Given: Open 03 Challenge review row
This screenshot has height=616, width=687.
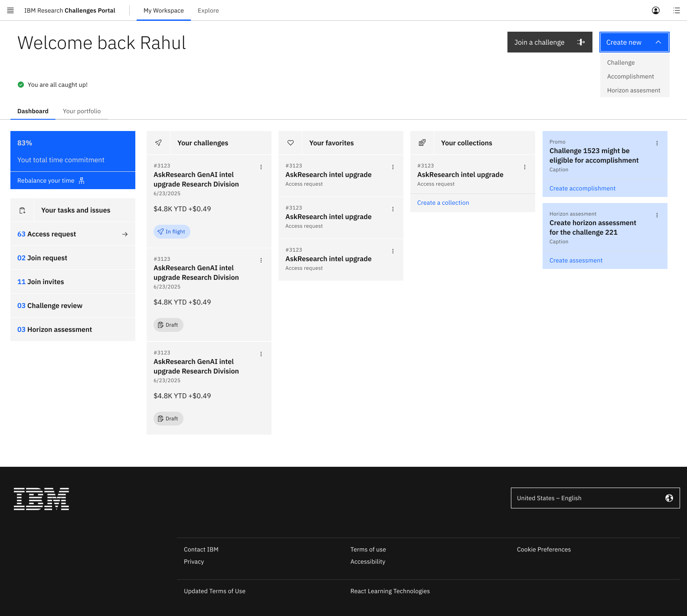Looking at the screenshot, I should pyautogui.click(x=73, y=305).
